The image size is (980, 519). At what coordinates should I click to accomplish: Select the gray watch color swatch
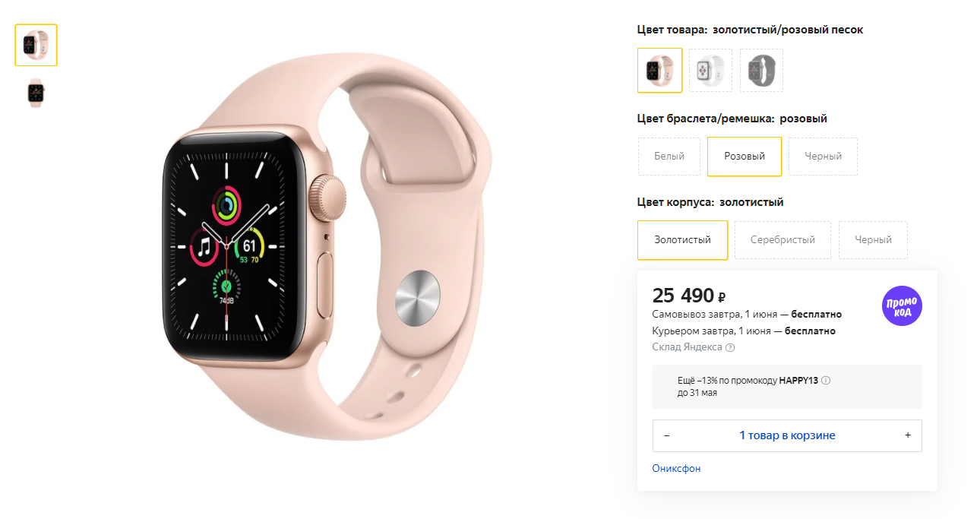coord(762,71)
